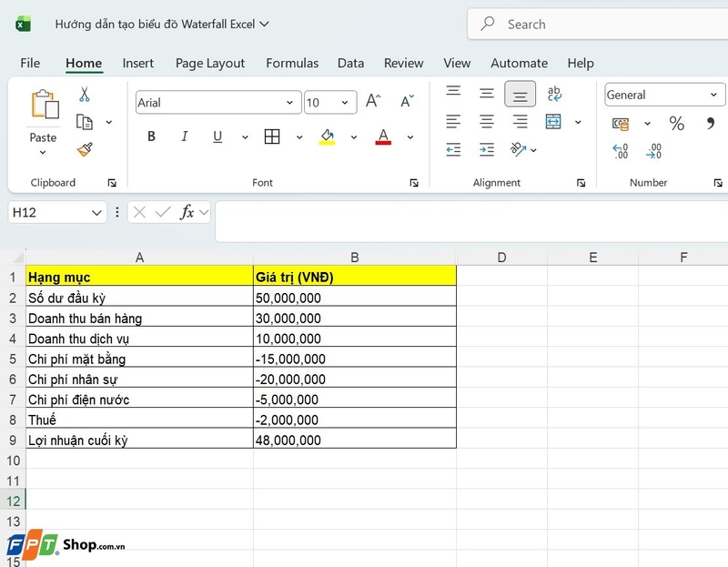728x567 pixels.
Task: Click the Excel app logo
Action: pos(23,25)
